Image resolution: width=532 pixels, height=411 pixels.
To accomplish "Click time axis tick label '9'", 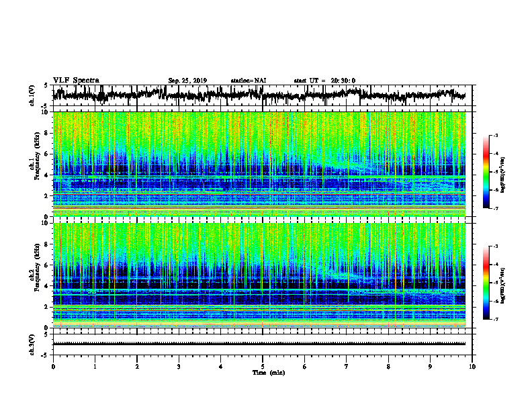I will point(430,367).
